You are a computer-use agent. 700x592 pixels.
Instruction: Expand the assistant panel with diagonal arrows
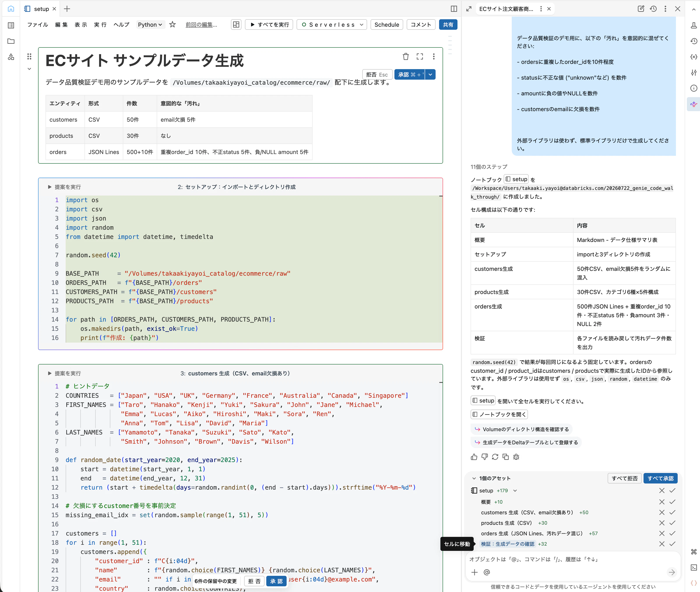(469, 9)
